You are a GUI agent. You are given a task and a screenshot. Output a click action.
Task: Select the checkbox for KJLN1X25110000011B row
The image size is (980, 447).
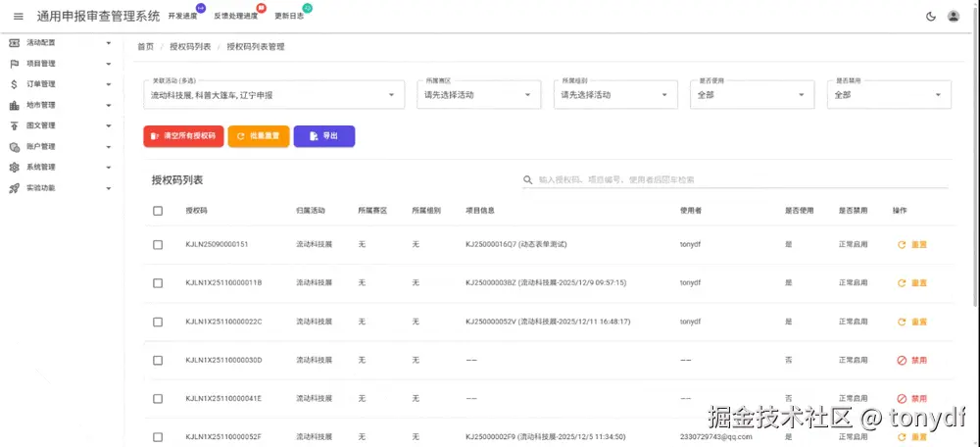click(158, 283)
